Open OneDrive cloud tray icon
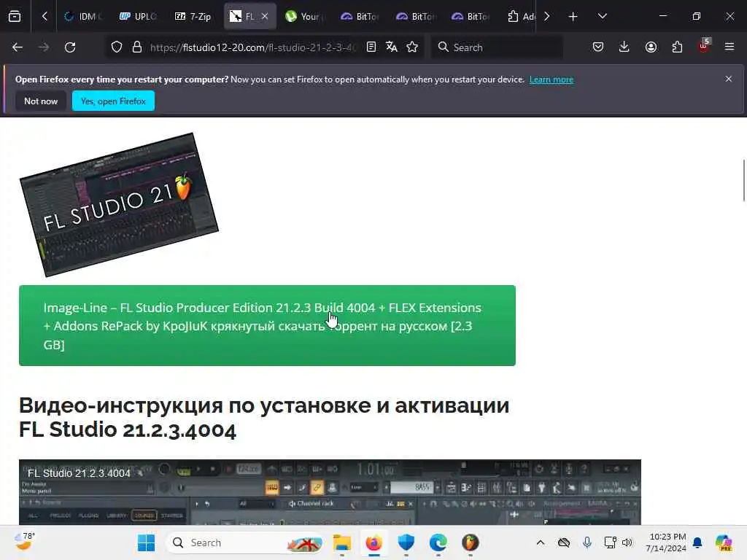Screen dimensions: 747x560 click(564, 542)
